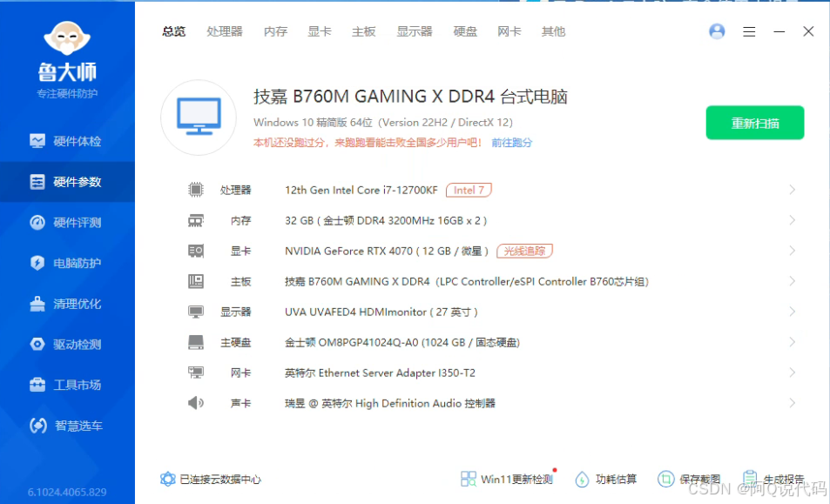Click the 清理优化 broom icon
The image size is (830, 504).
[x=37, y=304]
